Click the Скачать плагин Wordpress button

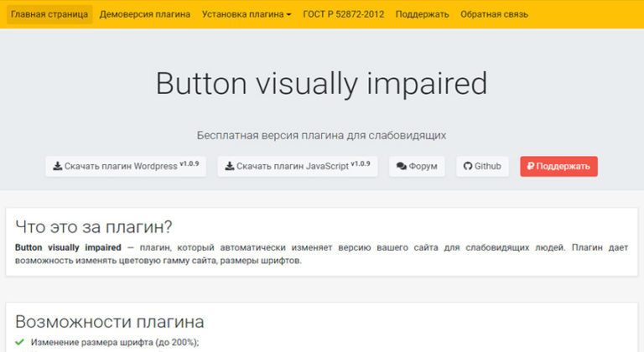126,166
